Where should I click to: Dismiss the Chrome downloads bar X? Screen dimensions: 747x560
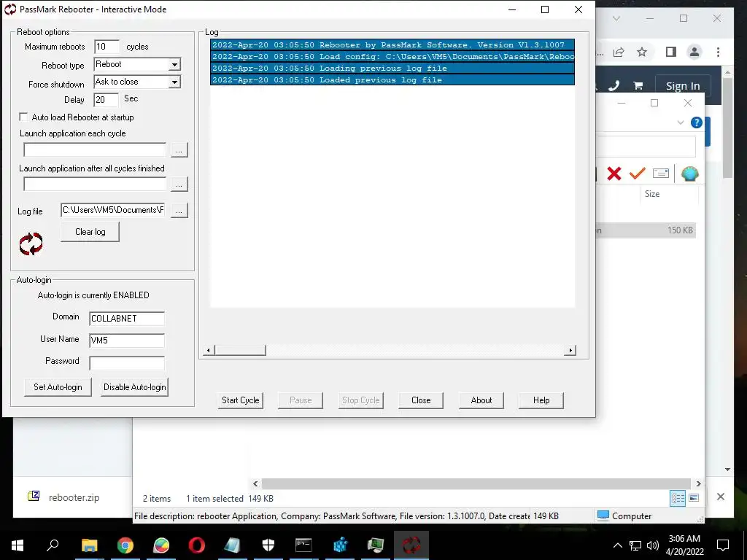[720, 497]
